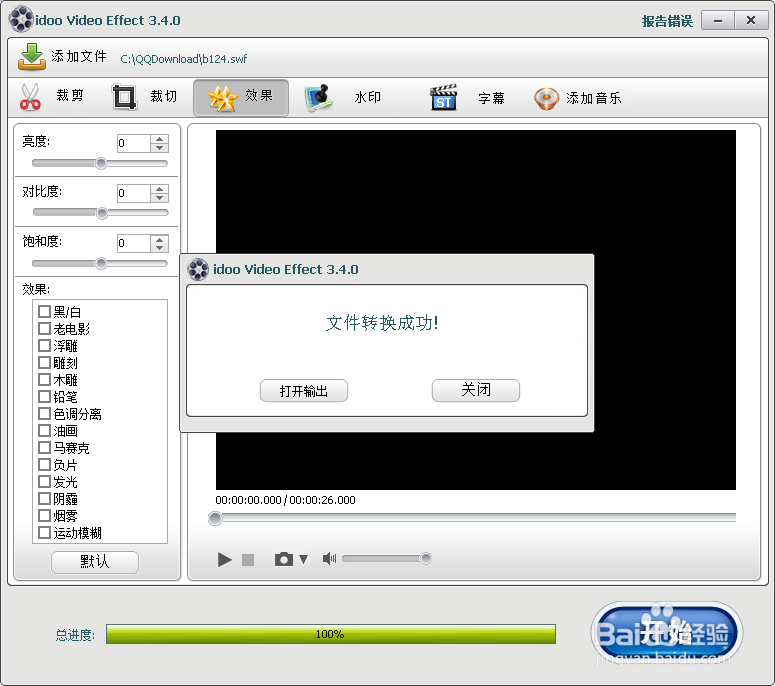Decrease brightness with the down arrow
Viewport: 775px width, 686px height.
click(x=159, y=148)
